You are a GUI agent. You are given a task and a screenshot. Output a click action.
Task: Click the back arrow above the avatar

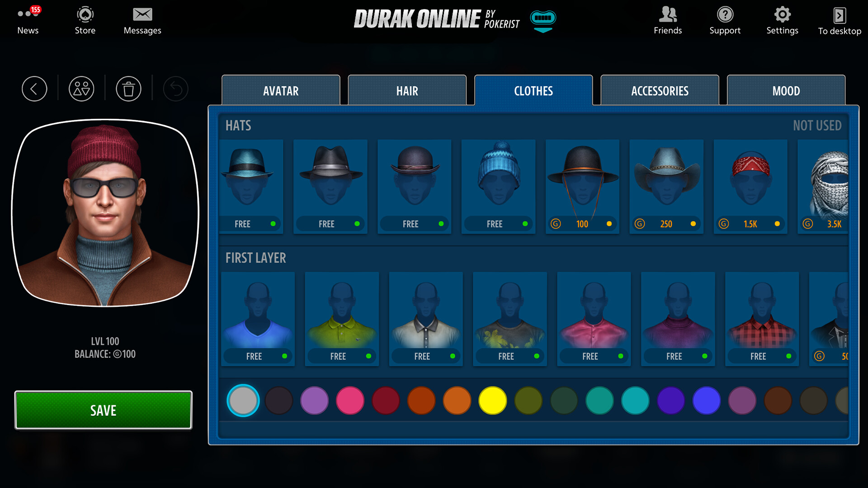(34, 89)
